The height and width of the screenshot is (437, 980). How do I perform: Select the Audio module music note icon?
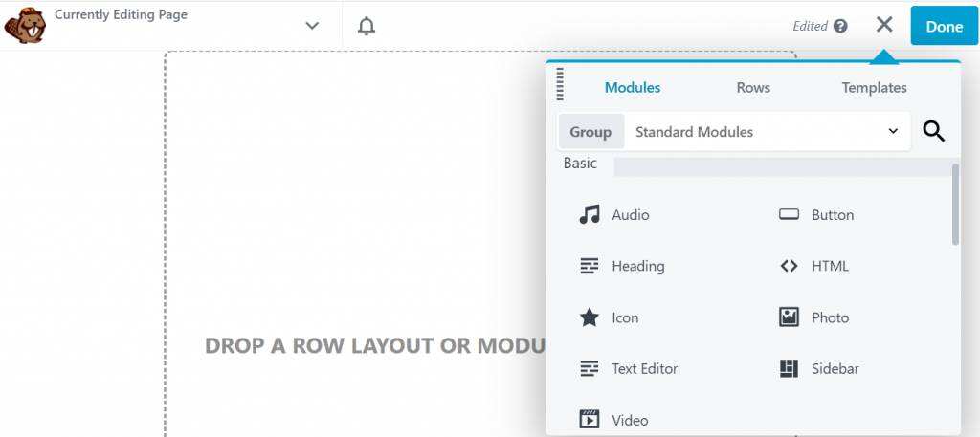coord(589,215)
